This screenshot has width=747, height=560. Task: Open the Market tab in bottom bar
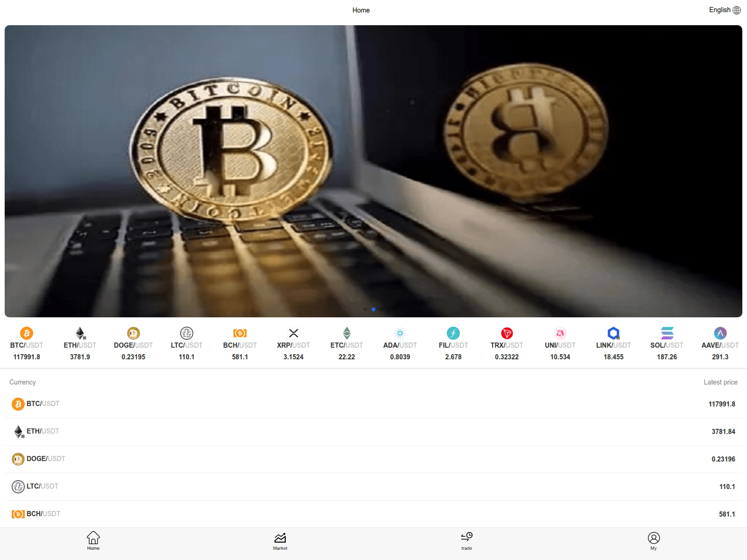pyautogui.click(x=280, y=541)
